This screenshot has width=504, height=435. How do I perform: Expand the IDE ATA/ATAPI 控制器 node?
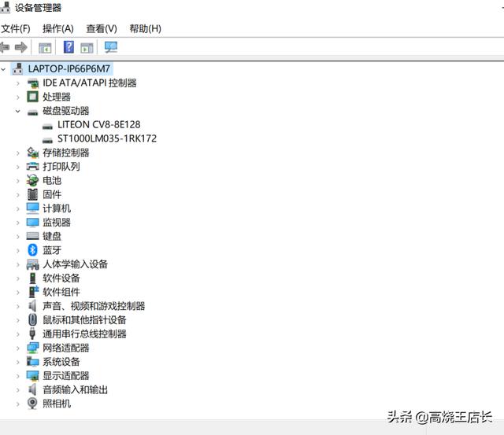coord(18,83)
